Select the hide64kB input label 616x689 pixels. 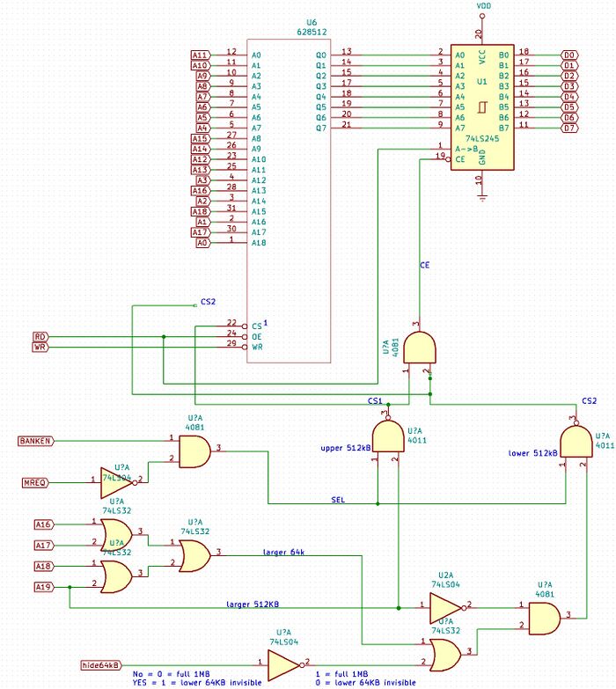pos(101,665)
